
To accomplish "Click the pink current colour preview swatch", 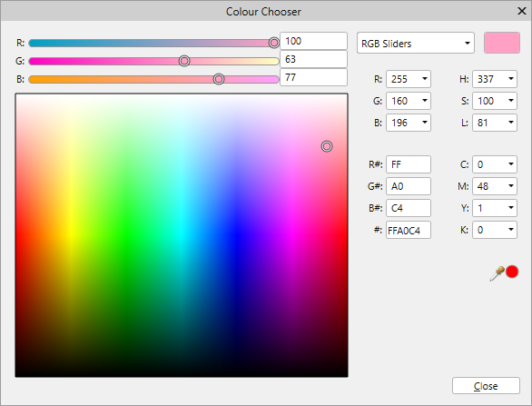I will 502,43.
